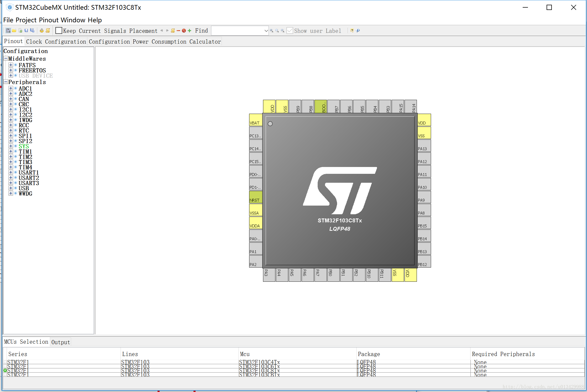Click the yellow Help toolbar icon
587x392 pixels.
tap(352, 31)
